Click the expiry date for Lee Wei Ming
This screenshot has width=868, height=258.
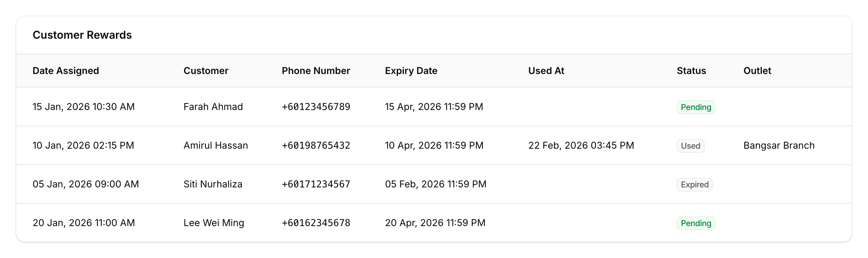[x=435, y=223]
